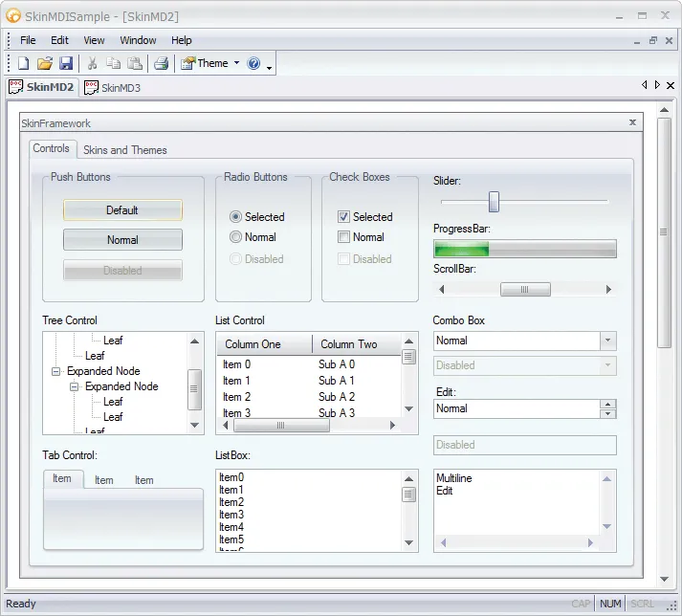Image resolution: width=682 pixels, height=616 pixels.
Task: Click List Control horizontal scroll thumb
Action: coord(281,425)
